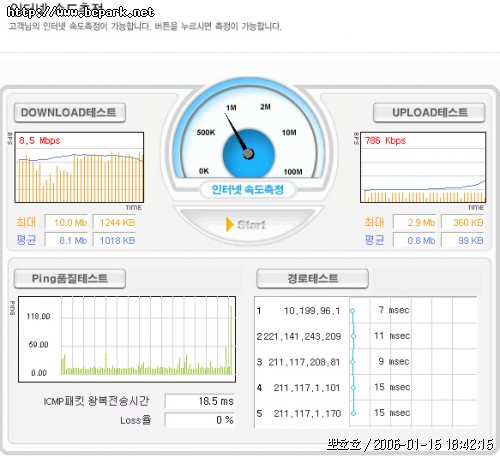Click the download average 1018 KB field
The width and height of the screenshot is (500, 457).
[x=115, y=240]
